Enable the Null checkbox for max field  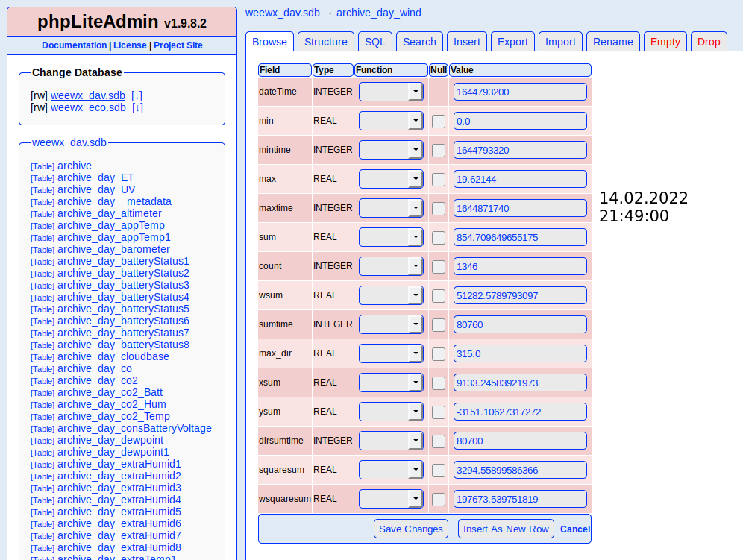438,179
